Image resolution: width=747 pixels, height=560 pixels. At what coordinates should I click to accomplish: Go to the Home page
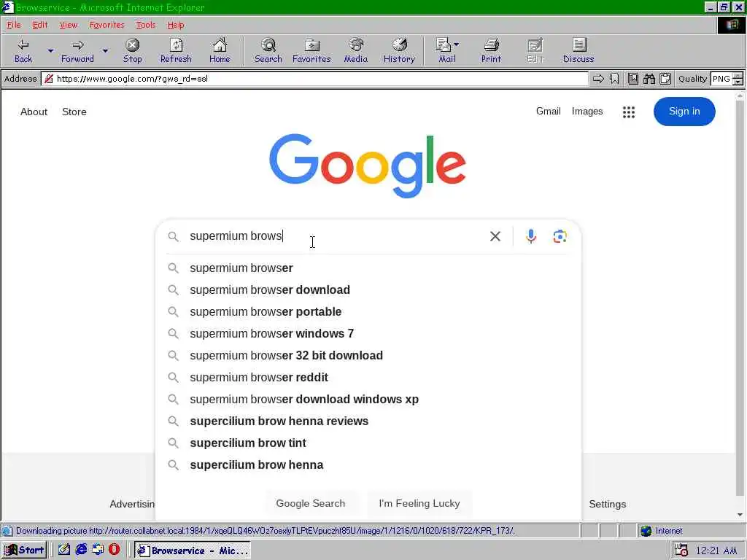pos(220,50)
